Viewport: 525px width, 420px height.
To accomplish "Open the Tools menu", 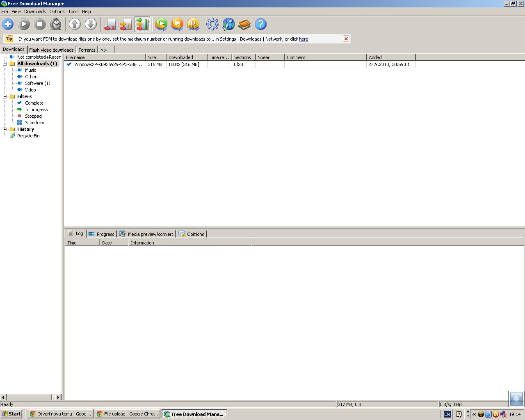I will [x=73, y=11].
